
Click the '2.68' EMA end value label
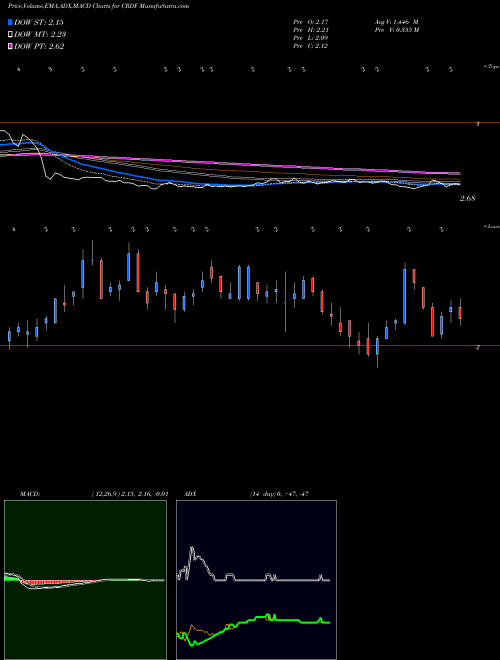coord(467,198)
